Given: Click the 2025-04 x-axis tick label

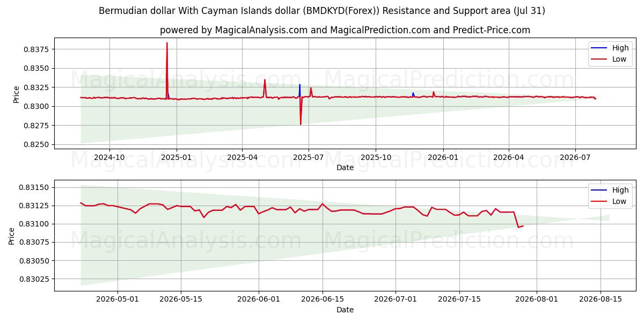Looking at the screenshot, I should pos(241,157).
